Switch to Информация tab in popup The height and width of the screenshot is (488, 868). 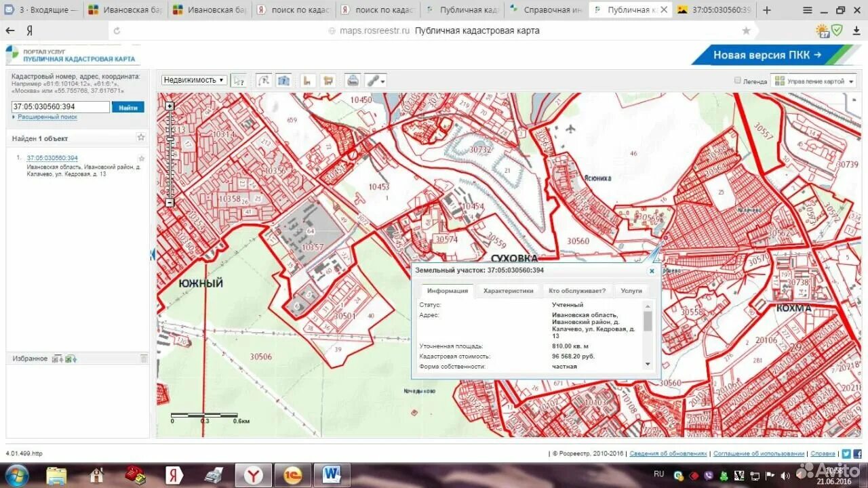pyautogui.click(x=447, y=291)
